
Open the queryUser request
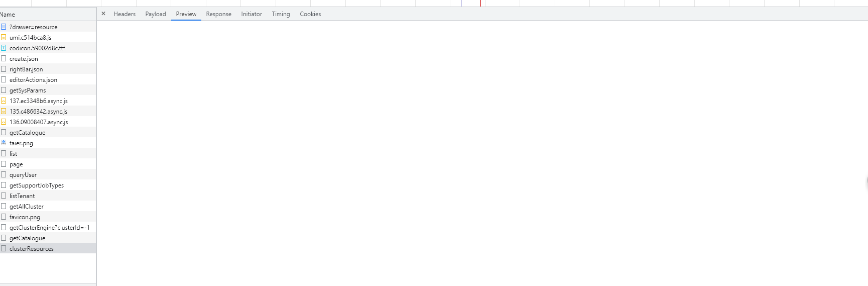(x=48, y=175)
